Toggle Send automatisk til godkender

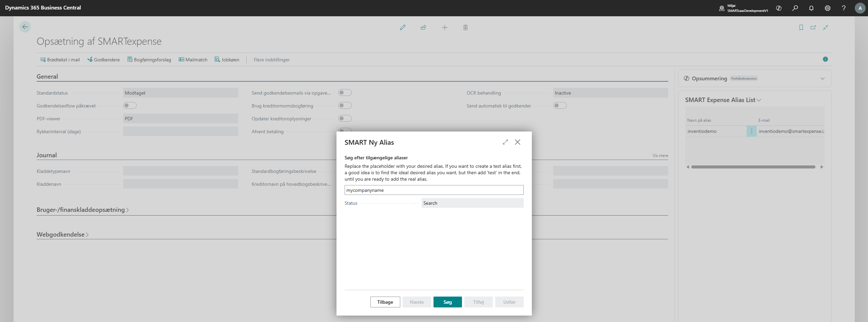[560, 106]
